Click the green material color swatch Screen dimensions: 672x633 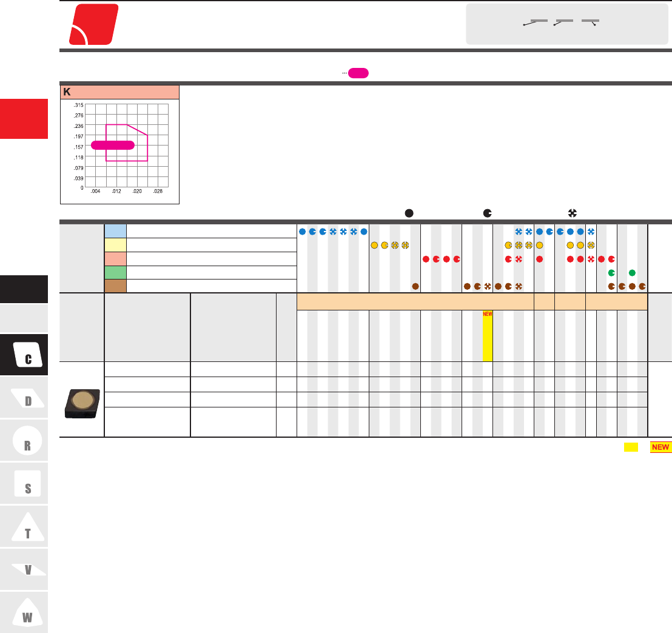point(115,272)
